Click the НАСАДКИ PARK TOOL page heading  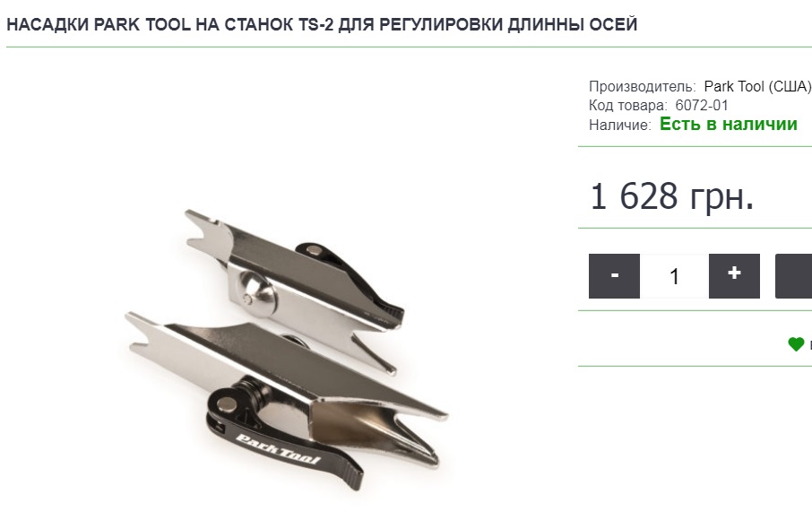tap(322, 24)
